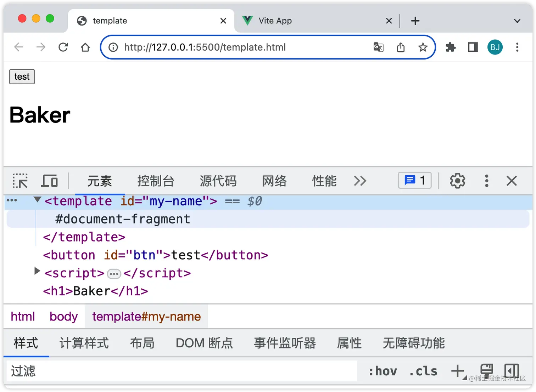Toggle the computed styles sidebar icon
Image resolution: width=536 pixels, height=392 pixels.
point(512,371)
